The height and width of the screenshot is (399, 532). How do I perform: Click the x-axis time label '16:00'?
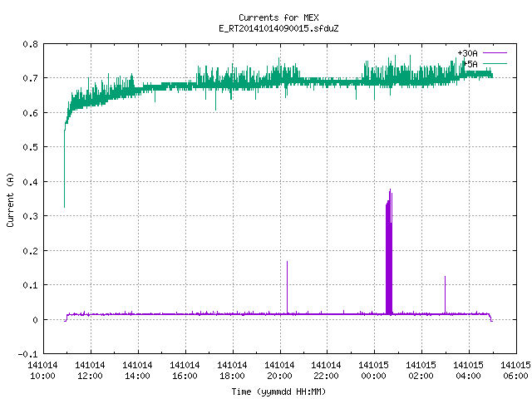click(185, 376)
